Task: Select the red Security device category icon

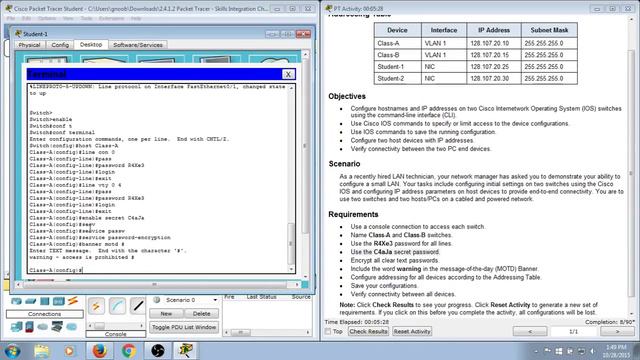Action: click(x=29, y=327)
